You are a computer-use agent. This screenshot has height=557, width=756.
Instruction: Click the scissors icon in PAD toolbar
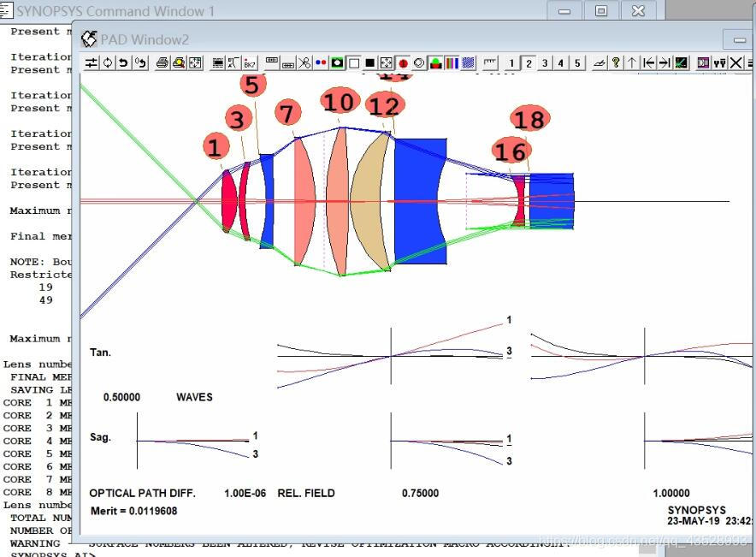pyautogui.click(x=304, y=62)
